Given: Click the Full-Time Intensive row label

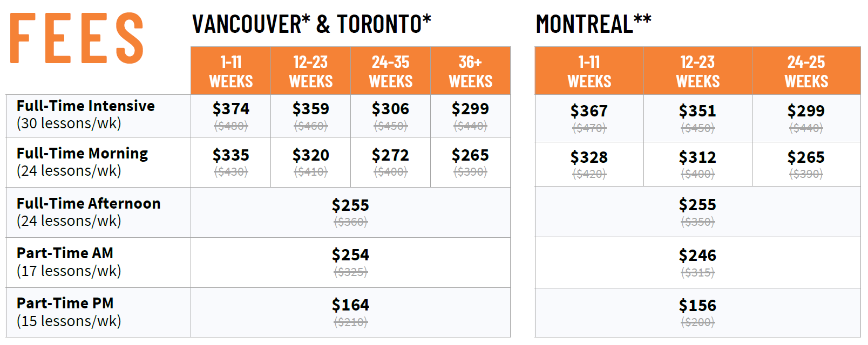Looking at the screenshot, I should (x=86, y=114).
